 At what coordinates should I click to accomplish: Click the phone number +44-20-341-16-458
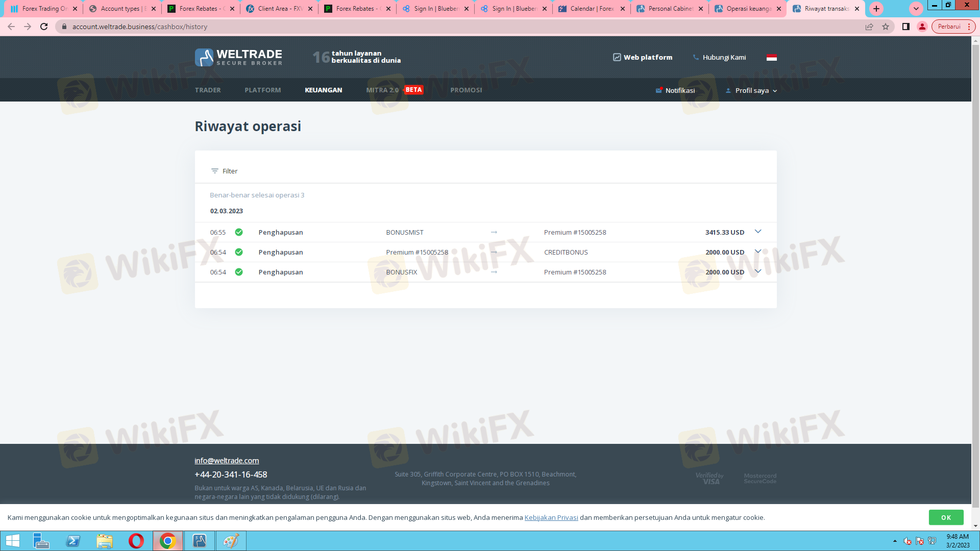coord(231,474)
